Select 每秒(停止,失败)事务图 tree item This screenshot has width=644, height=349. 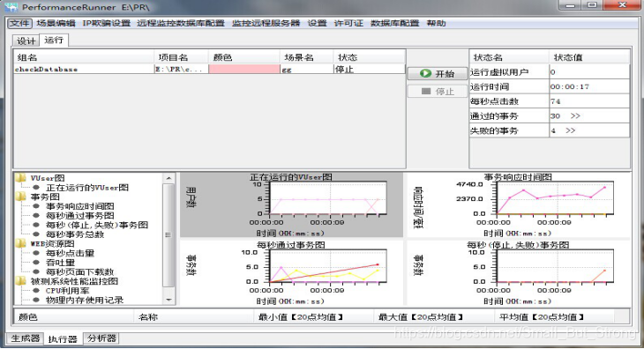point(96,225)
